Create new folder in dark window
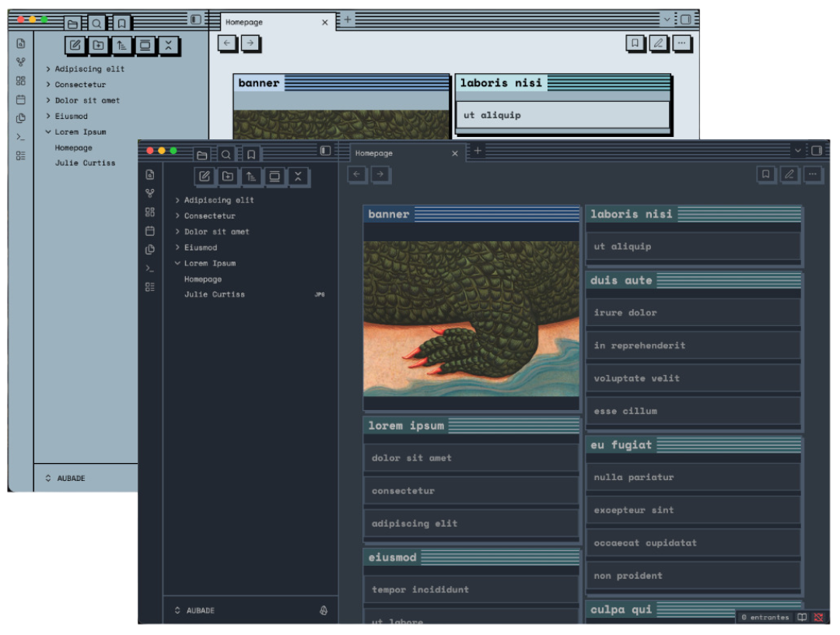The height and width of the screenshot is (635, 840). 228,176
